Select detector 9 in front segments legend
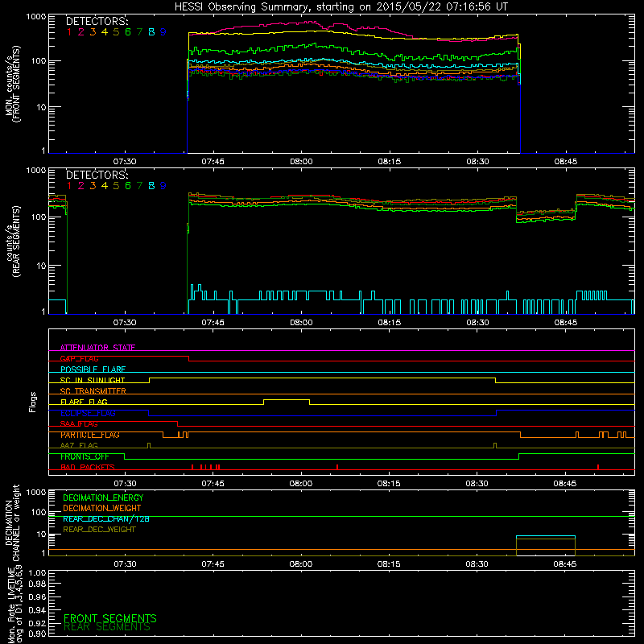 coord(163,32)
